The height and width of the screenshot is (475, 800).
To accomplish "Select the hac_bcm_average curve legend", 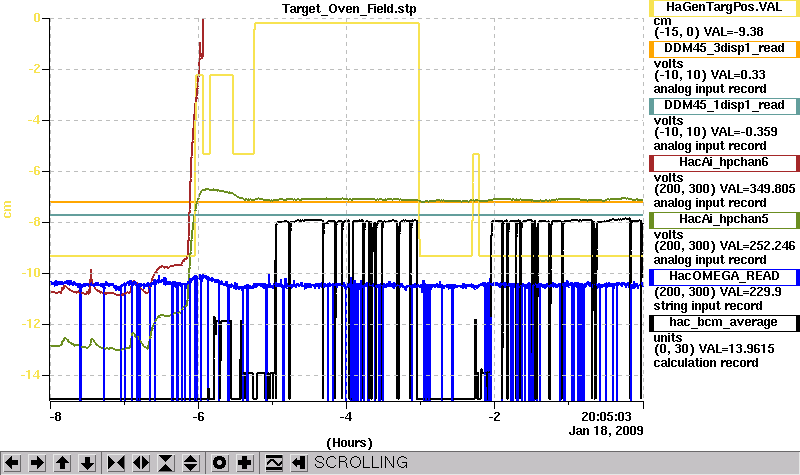I will pos(724,323).
